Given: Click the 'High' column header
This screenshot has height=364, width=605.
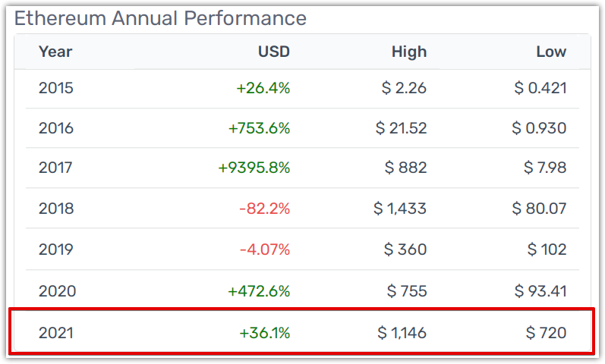Looking at the screenshot, I should click(x=409, y=52).
